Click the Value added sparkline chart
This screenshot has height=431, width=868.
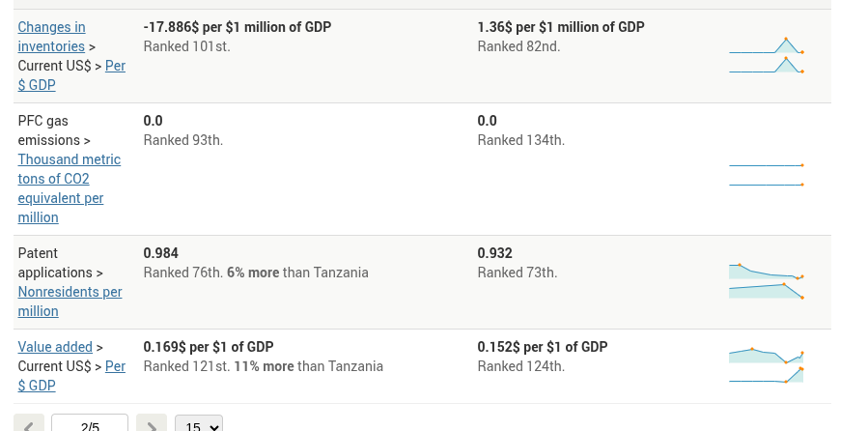(x=767, y=366)
